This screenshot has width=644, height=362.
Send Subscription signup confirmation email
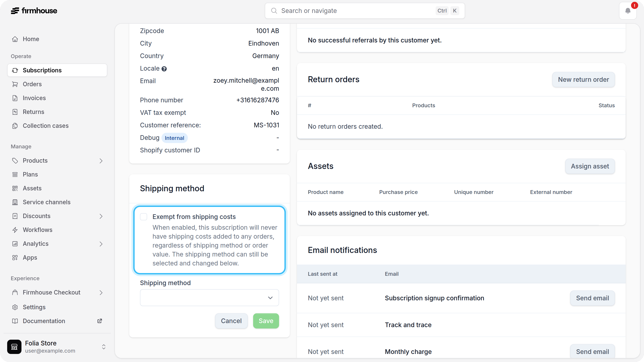592,298
